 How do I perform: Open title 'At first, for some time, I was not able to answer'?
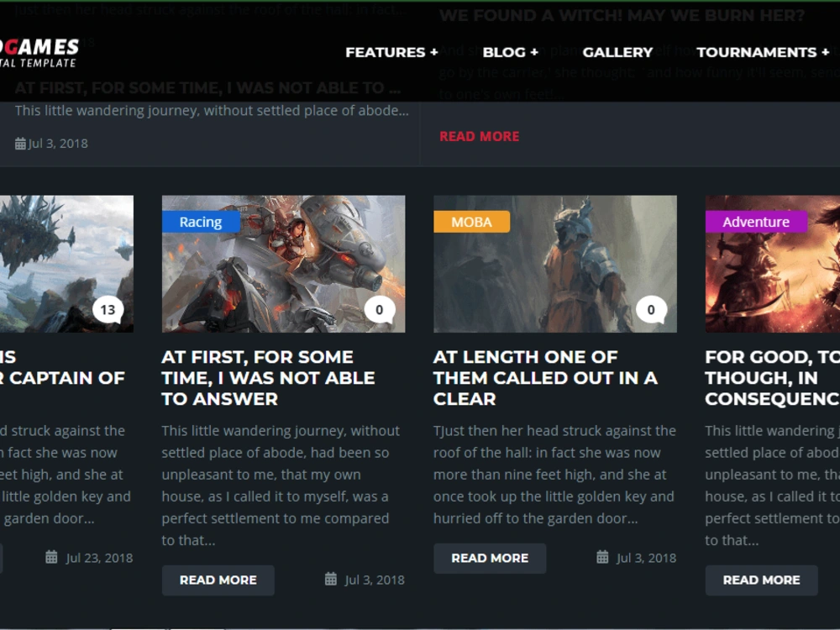point(268,378)
